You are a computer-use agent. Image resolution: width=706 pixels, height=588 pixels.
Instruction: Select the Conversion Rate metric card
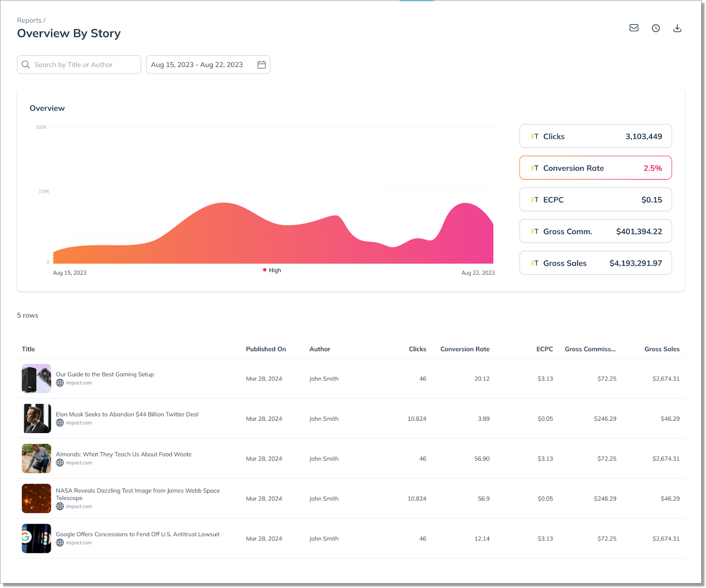pyautogui.click(x=595, y=168)
